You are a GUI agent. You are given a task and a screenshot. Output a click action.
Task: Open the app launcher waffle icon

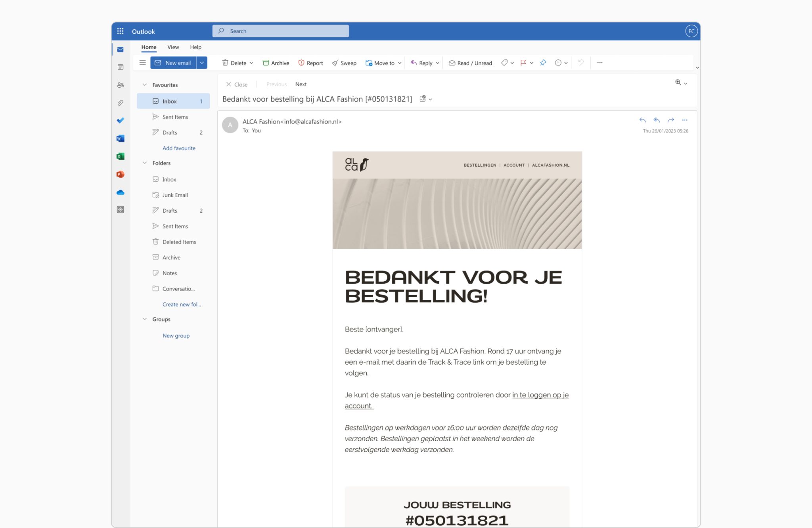click(x=120, y=31)
